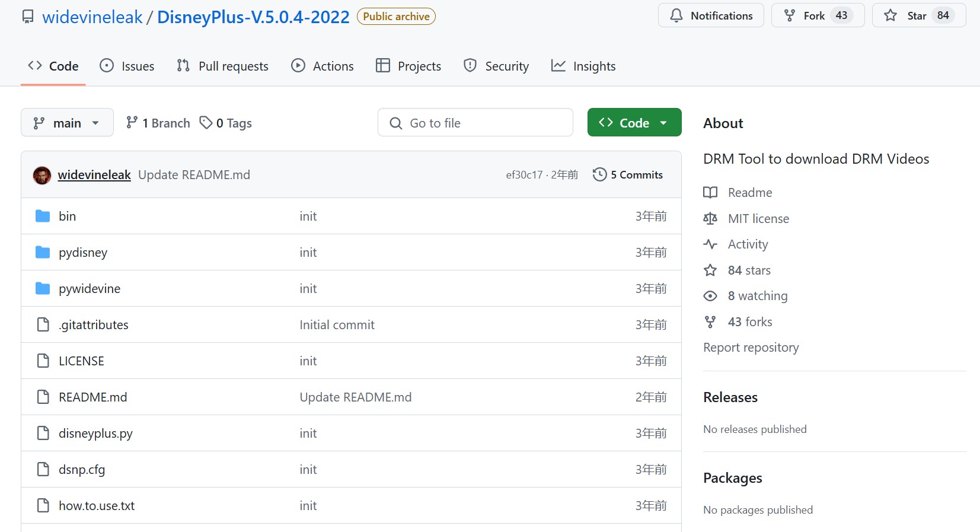Viewport: 980px width, 532px height.
Task: Click the 0 Tags link
Action: 226,123
